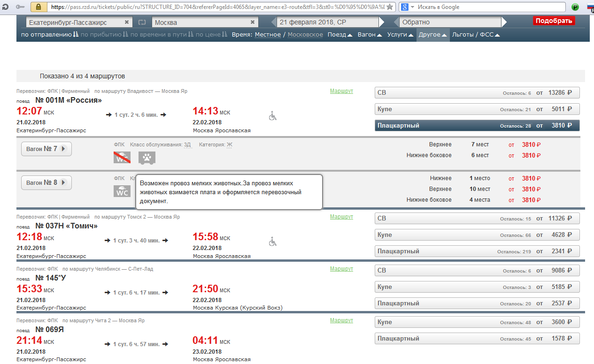Viewport: 594px width, 364px height.
Task: Select СВ class for 11326 ₽
Action: click(477, 219)
